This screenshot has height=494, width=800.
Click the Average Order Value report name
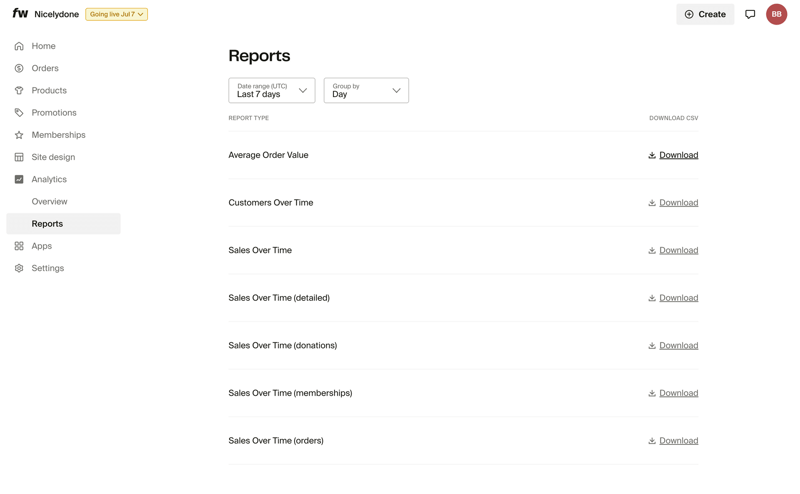[x=268, y=155]
